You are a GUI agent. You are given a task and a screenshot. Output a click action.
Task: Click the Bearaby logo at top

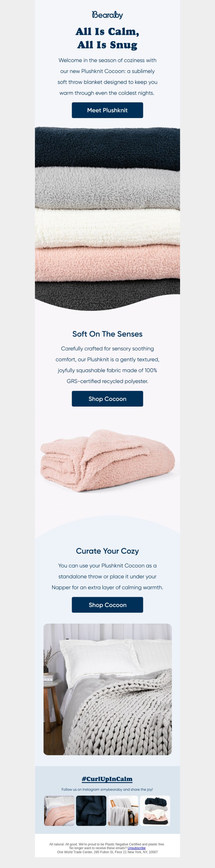tap(107, 15)
